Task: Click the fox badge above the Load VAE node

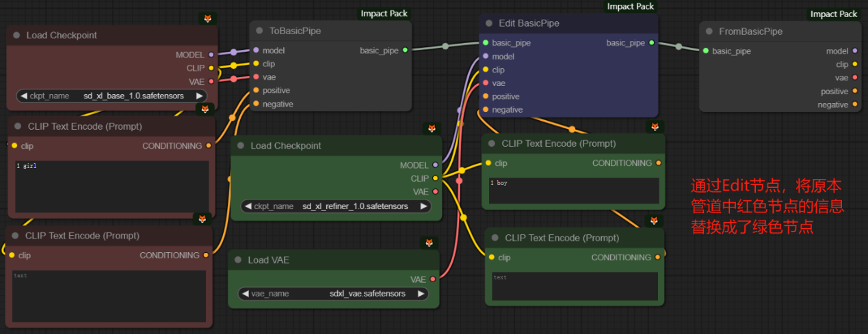Action: (430, 243)
